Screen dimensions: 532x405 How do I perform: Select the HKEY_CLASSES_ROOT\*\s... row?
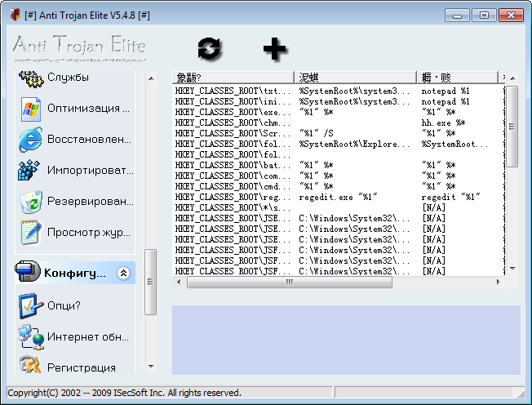click(339, 207)
